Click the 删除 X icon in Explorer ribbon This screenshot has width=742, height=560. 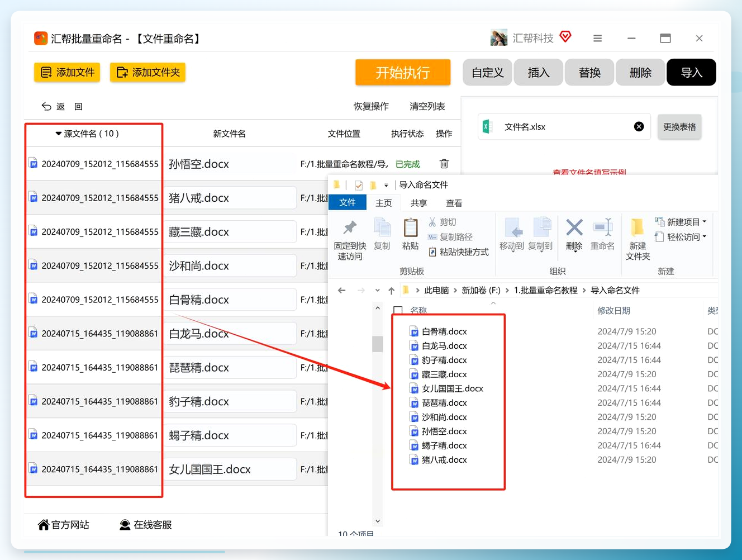pos(574,227)
